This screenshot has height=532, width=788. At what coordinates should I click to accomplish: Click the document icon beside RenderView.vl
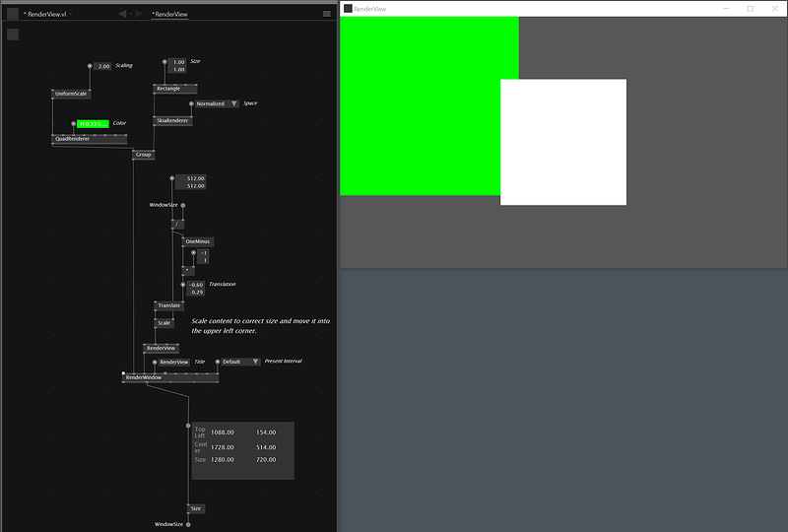[13, 14]
